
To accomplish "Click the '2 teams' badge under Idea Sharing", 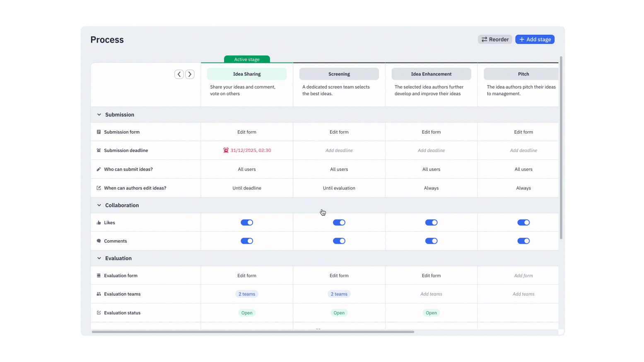I will coord(247,294).
